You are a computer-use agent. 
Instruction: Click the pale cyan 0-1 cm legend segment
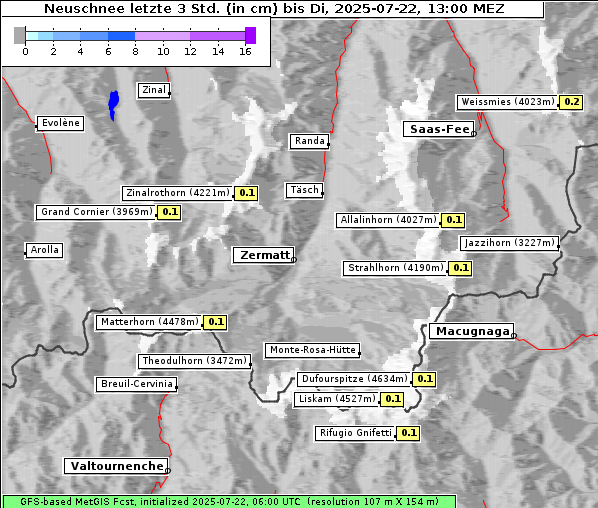coord(32,36)
